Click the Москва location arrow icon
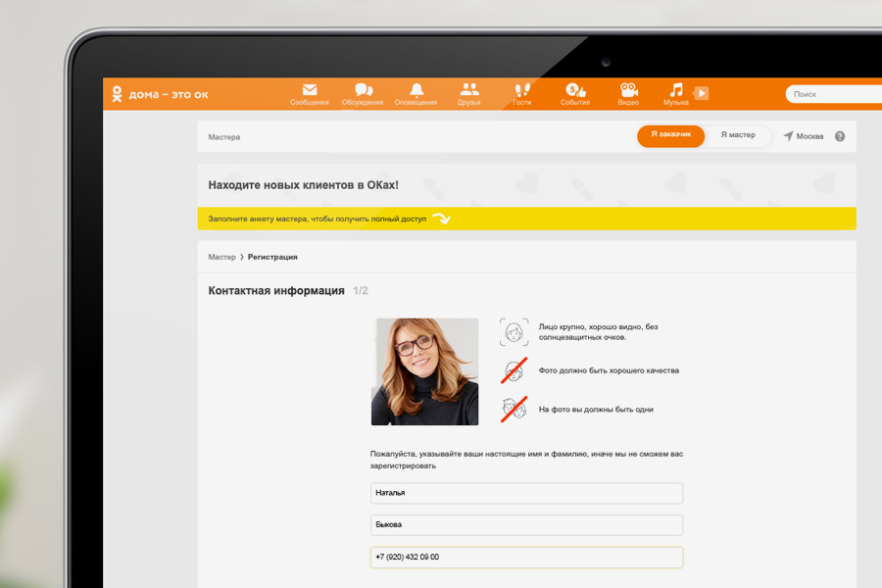 788,136
